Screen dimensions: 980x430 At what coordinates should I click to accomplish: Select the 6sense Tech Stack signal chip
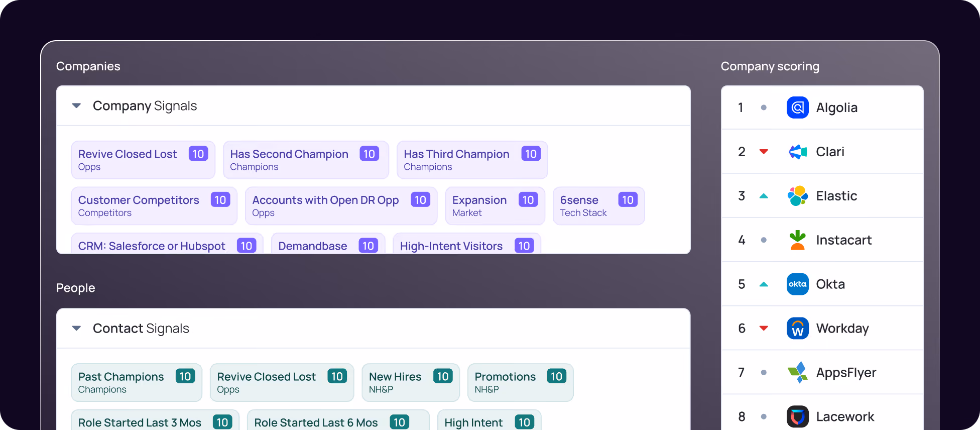[598, 206]
